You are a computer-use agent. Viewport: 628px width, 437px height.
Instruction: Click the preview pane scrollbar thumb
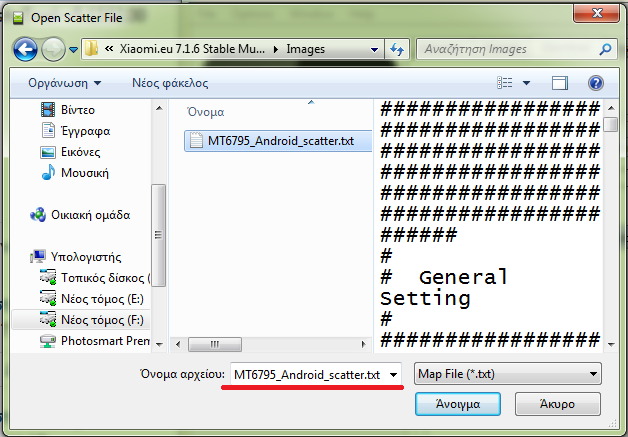point(611,124)
